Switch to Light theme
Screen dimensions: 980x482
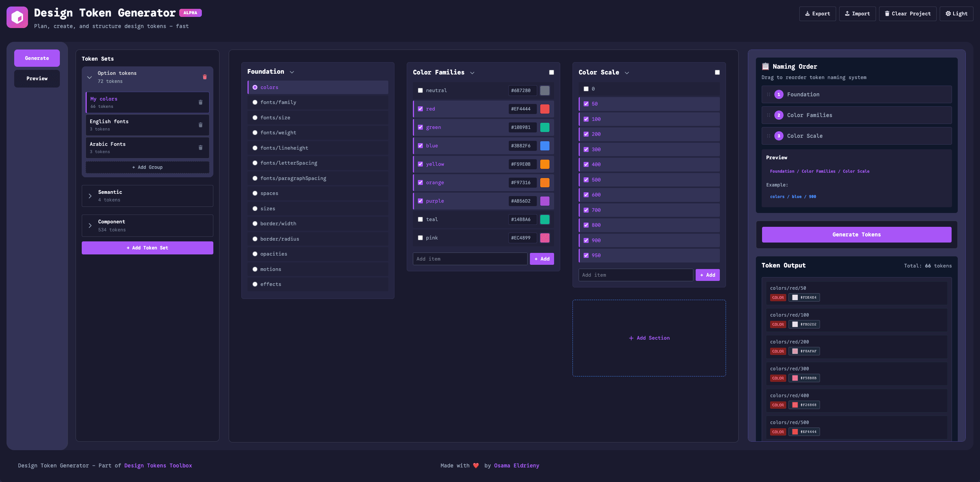coord(956,14)
